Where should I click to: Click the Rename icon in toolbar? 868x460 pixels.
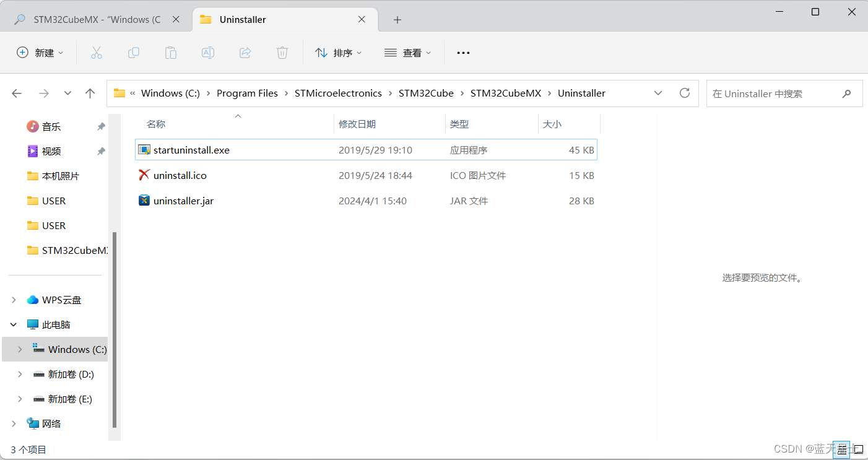(208, 53)
